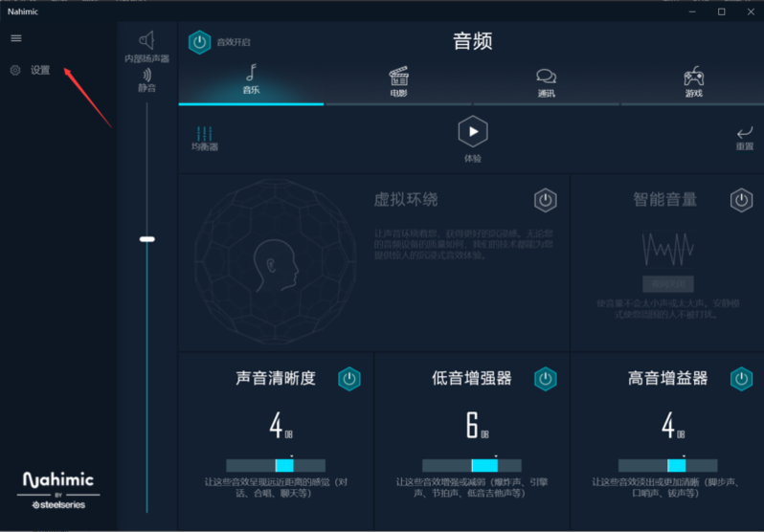Screen dimensions: 764x532
Task: Open the 均衡器 equalizer
Action: click(x=205, y=137)
